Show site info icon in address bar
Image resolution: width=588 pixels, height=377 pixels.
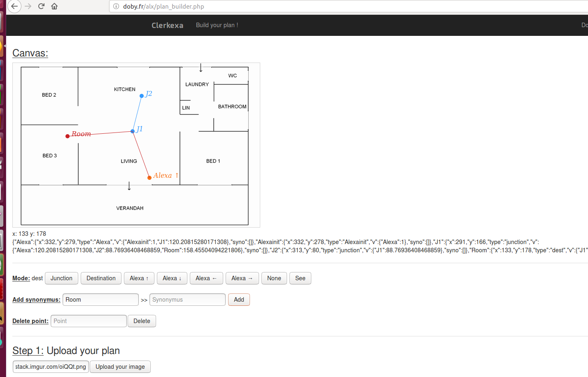point(116,6)
